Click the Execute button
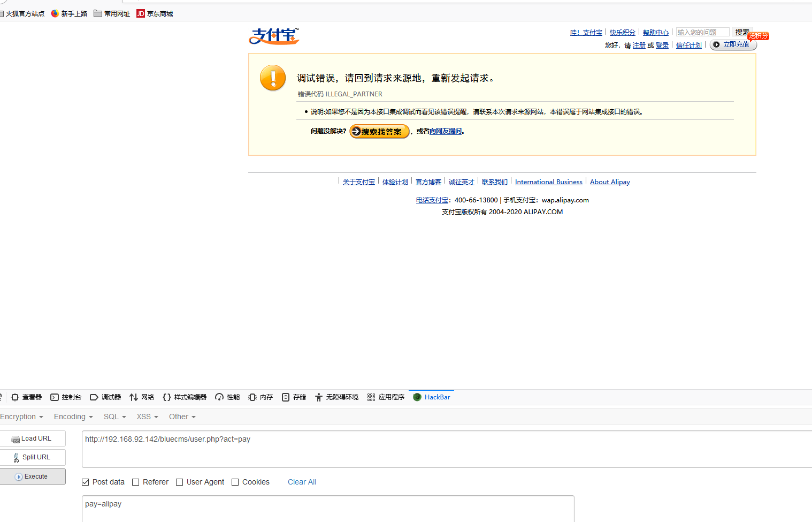812x522 pixels. coord(32,476)
